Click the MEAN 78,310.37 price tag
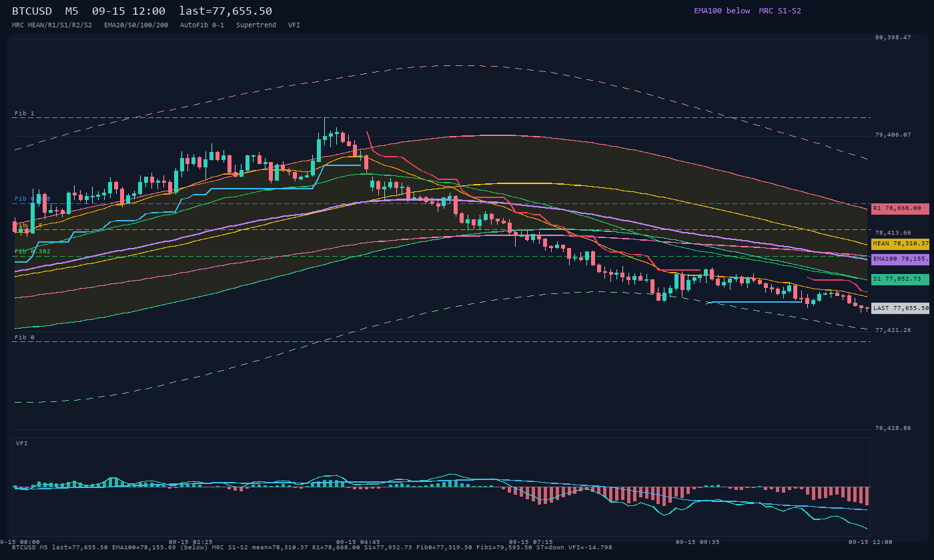This screenshot has height=560, width=934. click(x=900, y=244)
